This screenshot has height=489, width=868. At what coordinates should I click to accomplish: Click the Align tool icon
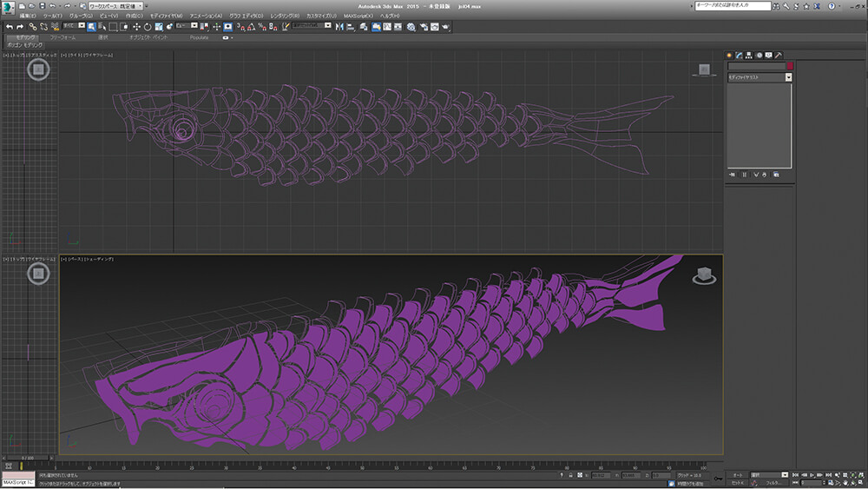[351, 27]
